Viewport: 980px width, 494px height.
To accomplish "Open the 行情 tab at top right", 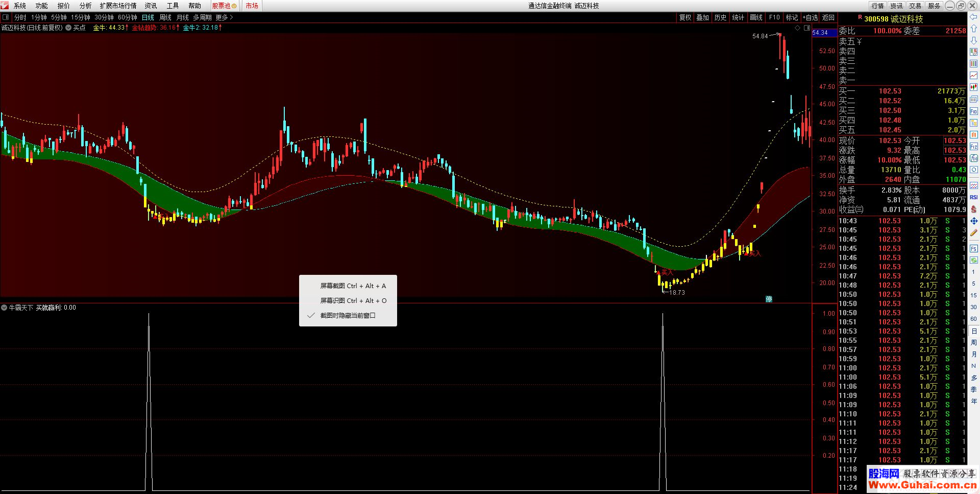I will [878, 6].
